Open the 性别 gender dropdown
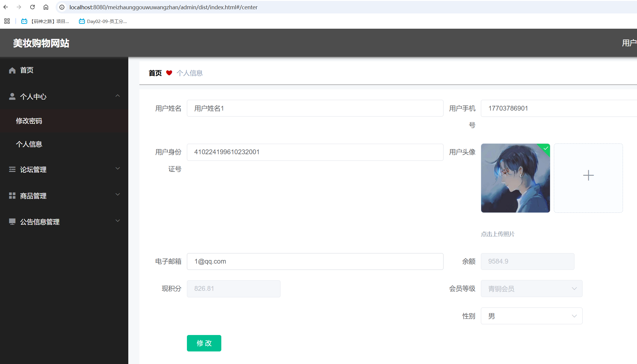This screenshot has width=637, height=364. pos(531,316)
